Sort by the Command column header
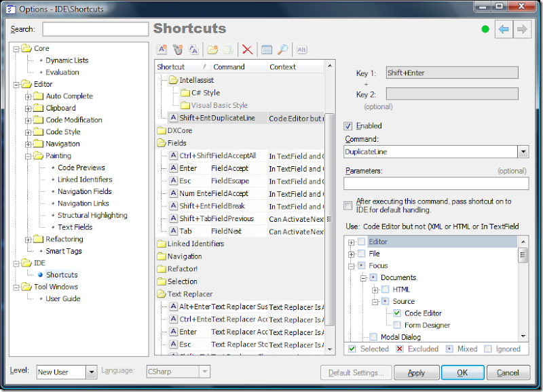The width and height of the screenshot is (543, 392). [x=239, y=66]
